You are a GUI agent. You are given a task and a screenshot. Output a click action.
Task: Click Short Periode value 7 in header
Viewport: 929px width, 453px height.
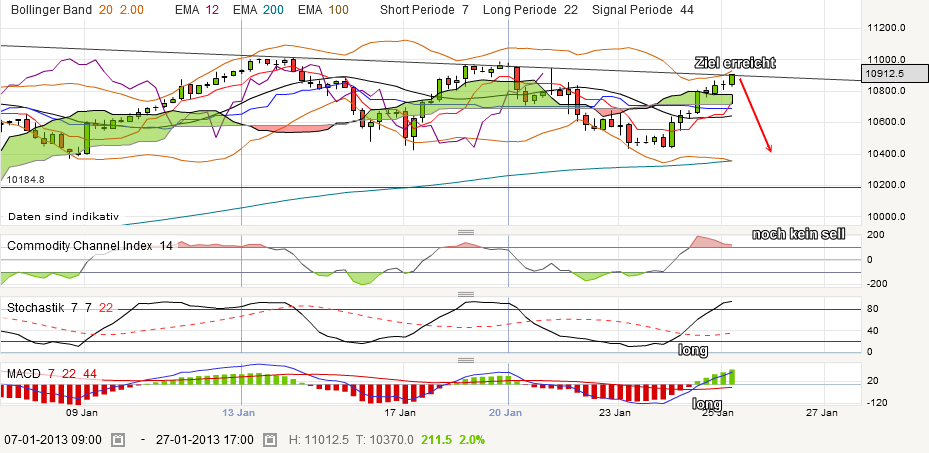click(463, 10)
